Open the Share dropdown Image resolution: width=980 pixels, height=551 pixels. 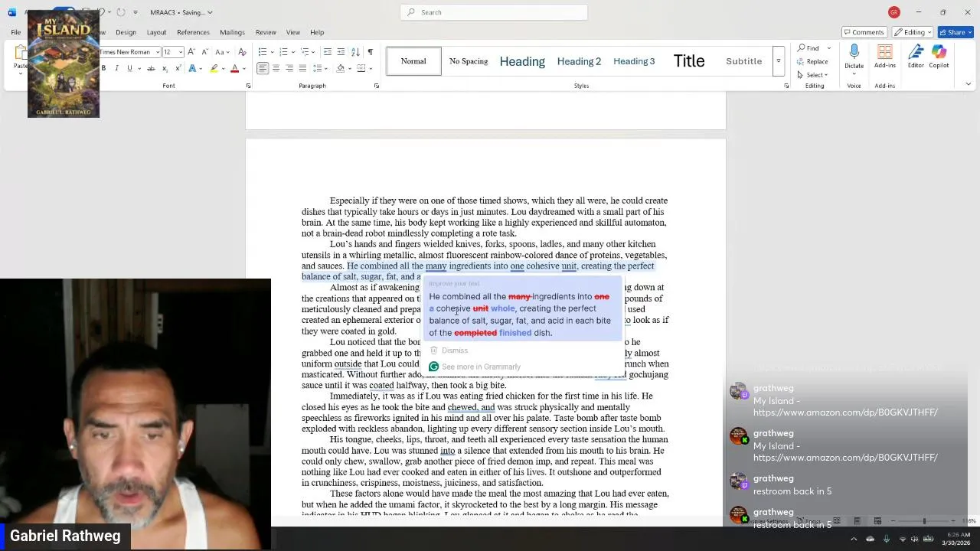click(957, 32)
